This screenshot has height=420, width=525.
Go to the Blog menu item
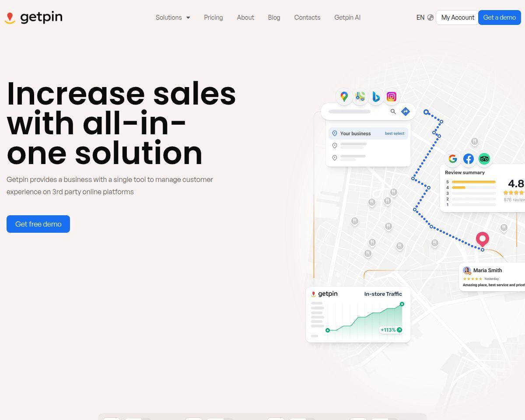point(274,17)
